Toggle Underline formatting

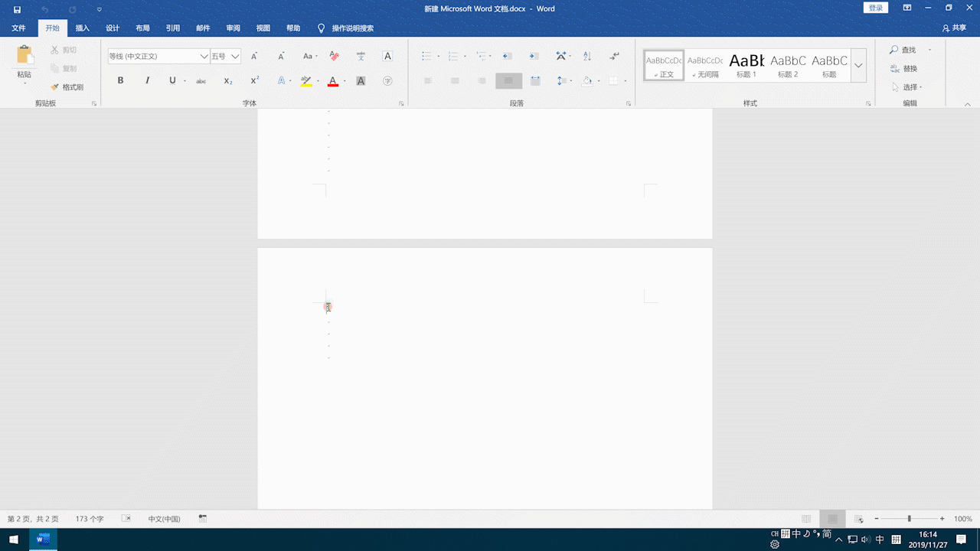tap(172, 80)
